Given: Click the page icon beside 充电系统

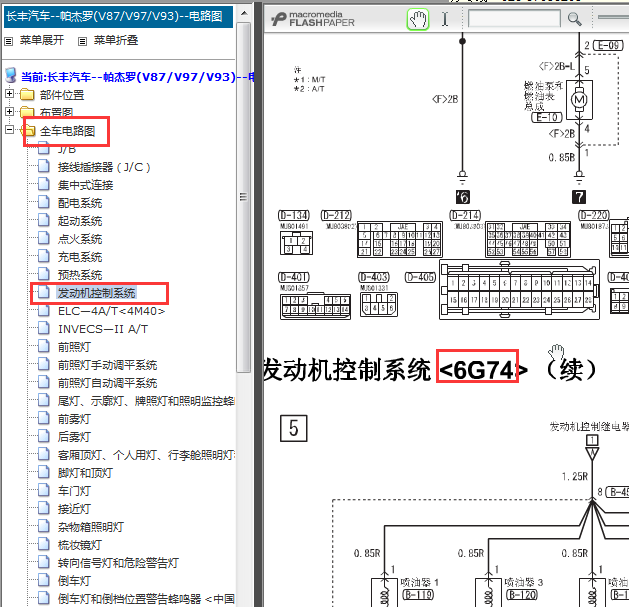Looking at the screenshot, I should [44, 256].
